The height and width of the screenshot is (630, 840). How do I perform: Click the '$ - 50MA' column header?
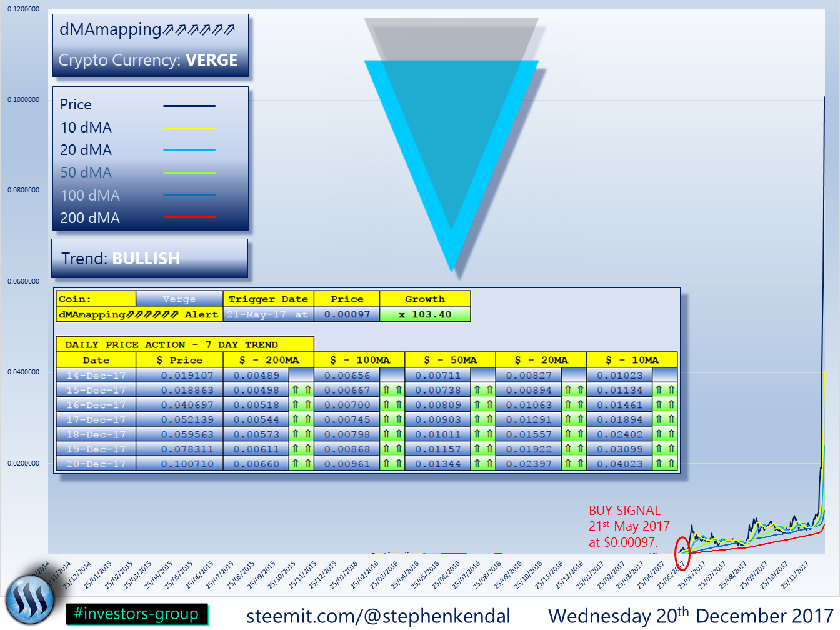click(x=450, y=360)
